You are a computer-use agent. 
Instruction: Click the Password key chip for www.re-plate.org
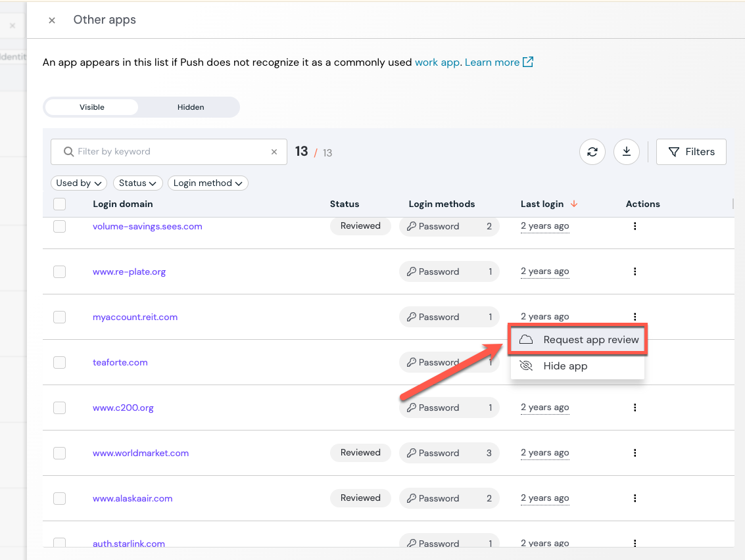point(449,271)
